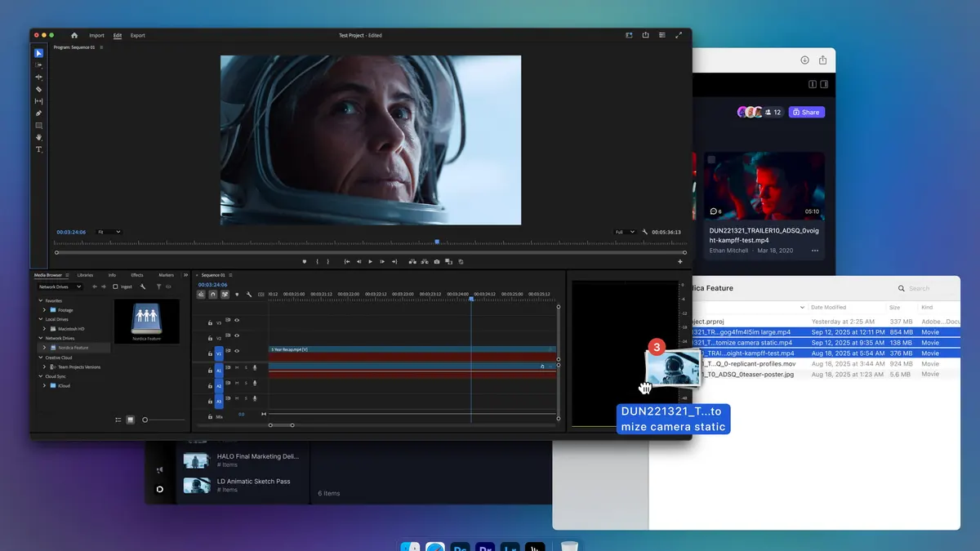The image size is (980, 551).
Task: Hide video track V1 output with the eye toggle
Action: coord(237,351)
